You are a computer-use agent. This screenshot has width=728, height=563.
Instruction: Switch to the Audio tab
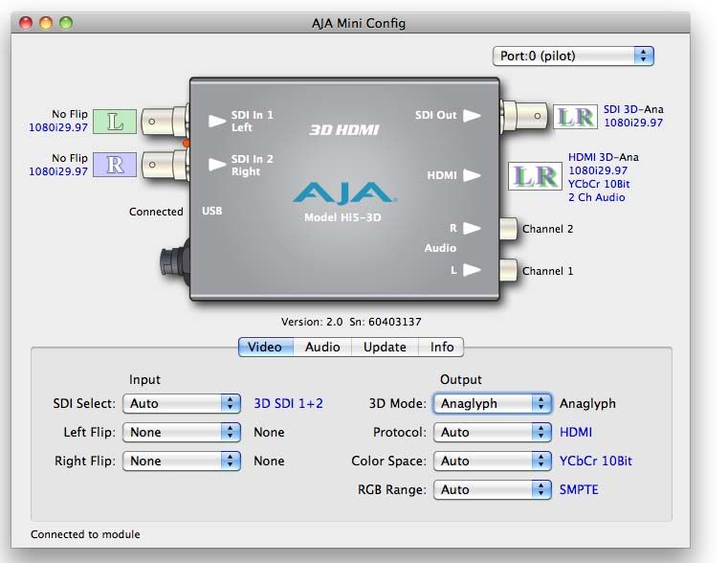click(x=322, y=347)
